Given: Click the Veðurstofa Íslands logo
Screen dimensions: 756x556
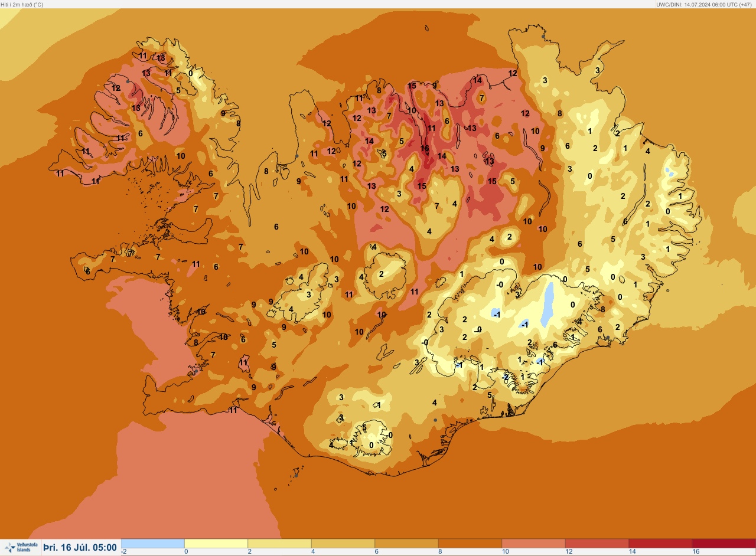Looking at the screenshot, I should click(21, 548).
